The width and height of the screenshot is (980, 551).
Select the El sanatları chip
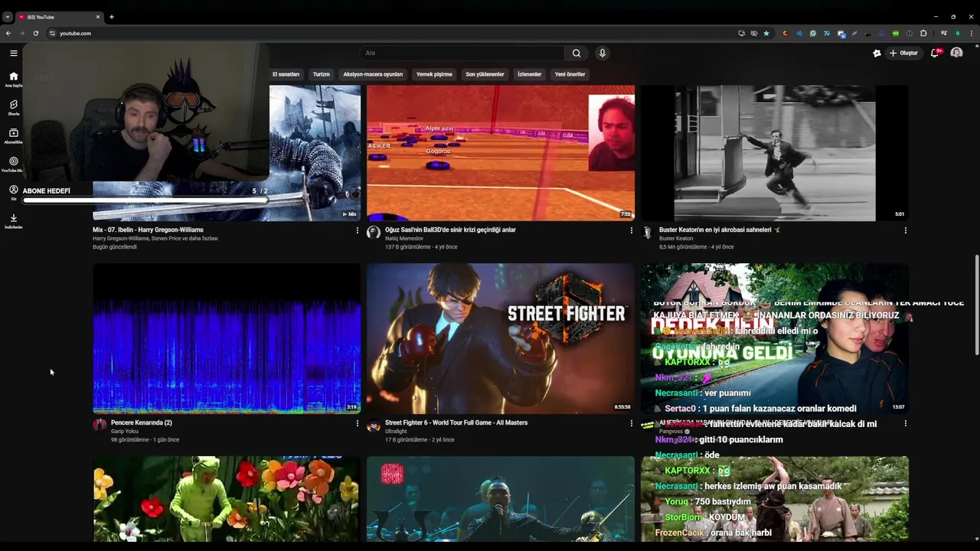pyautogui.click(x=286, y=74)
